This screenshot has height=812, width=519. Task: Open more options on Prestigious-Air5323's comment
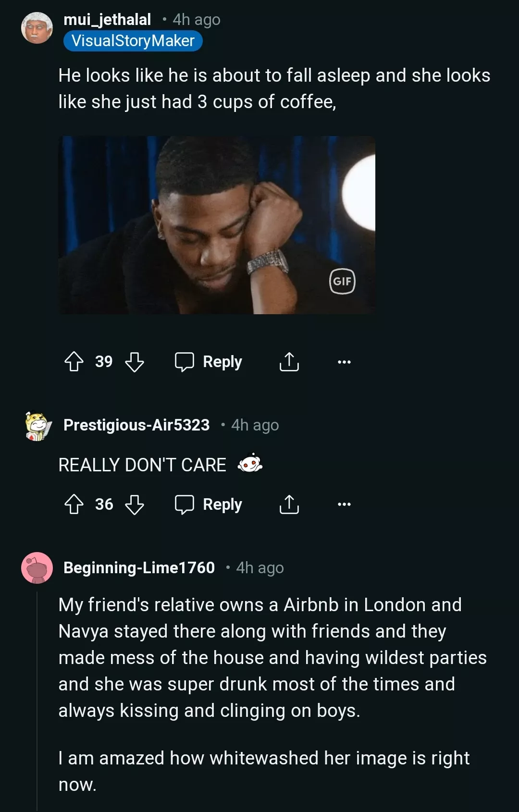coord(344,504)
